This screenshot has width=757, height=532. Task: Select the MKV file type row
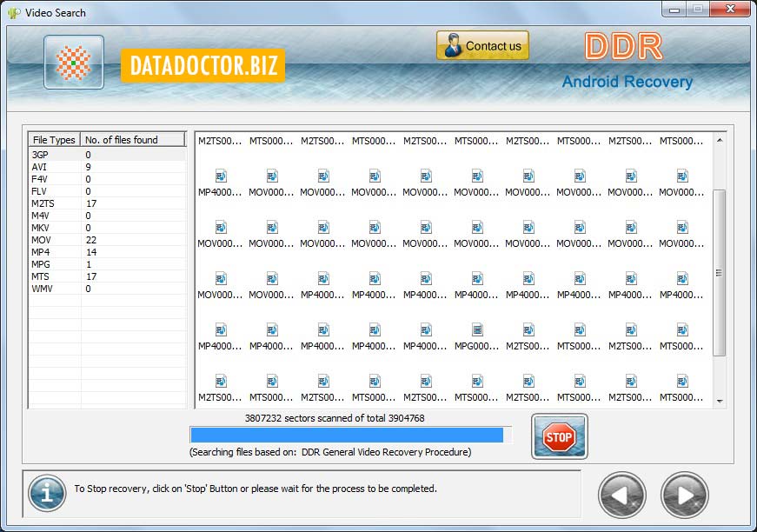pyautogui.click(x=107, y=228)
